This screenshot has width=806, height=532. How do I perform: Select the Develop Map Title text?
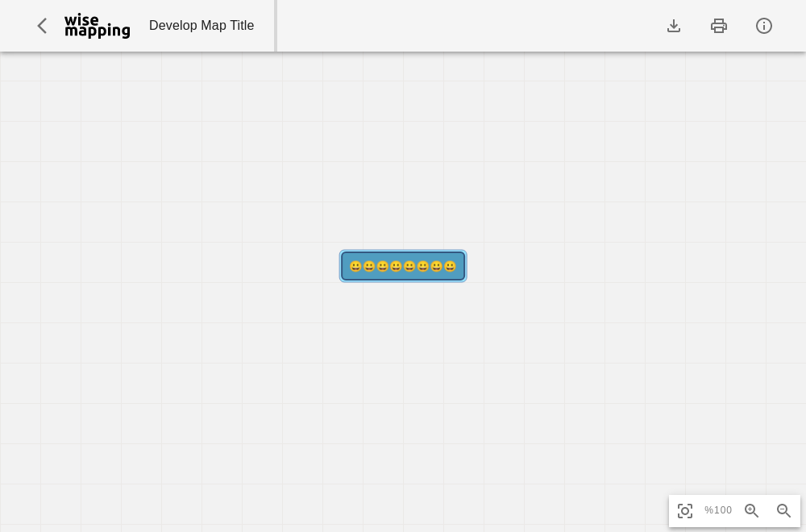tap(201, 26)
